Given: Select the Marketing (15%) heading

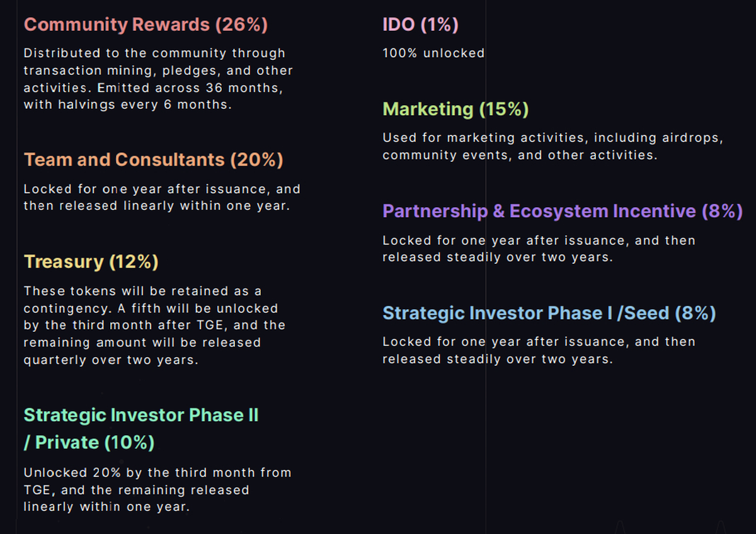Looking at the screenshot, I should tap(455, 110).
